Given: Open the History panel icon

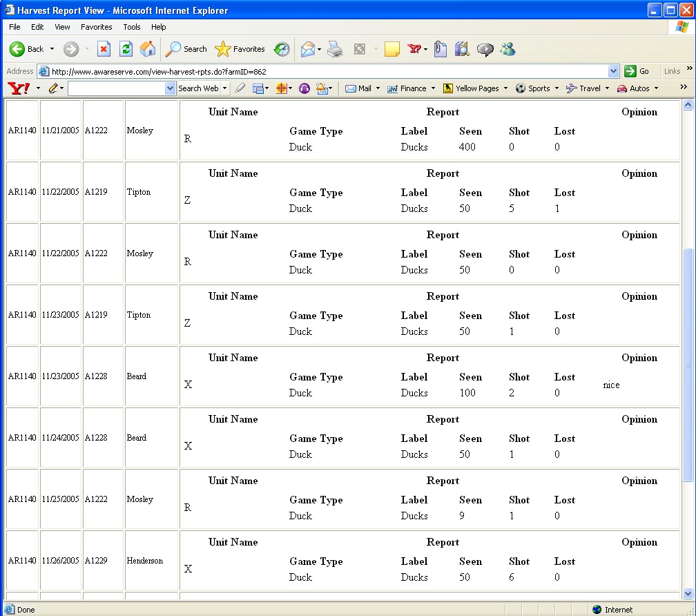Looking at the screenshot, I should [x=282, y=49].
